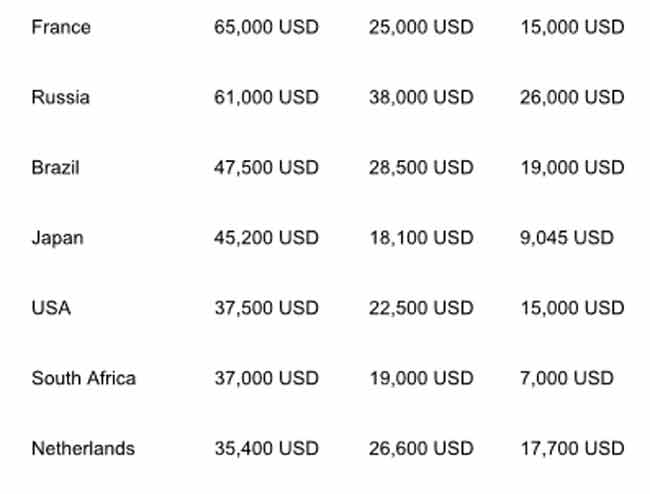Viewport: 650px width, 494px height.
Task: Click the Brazil country name
Action: (x=55, y=167)
